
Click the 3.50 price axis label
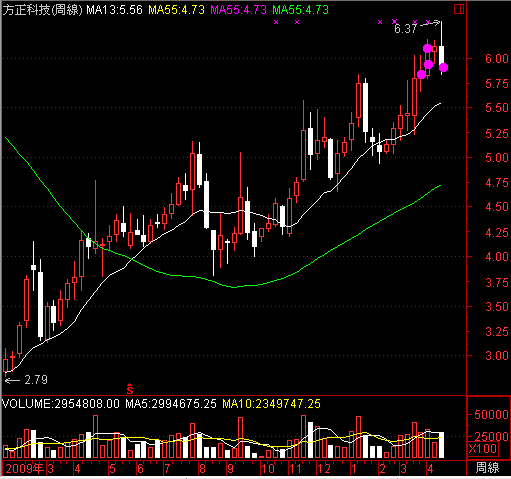(497, 307)
